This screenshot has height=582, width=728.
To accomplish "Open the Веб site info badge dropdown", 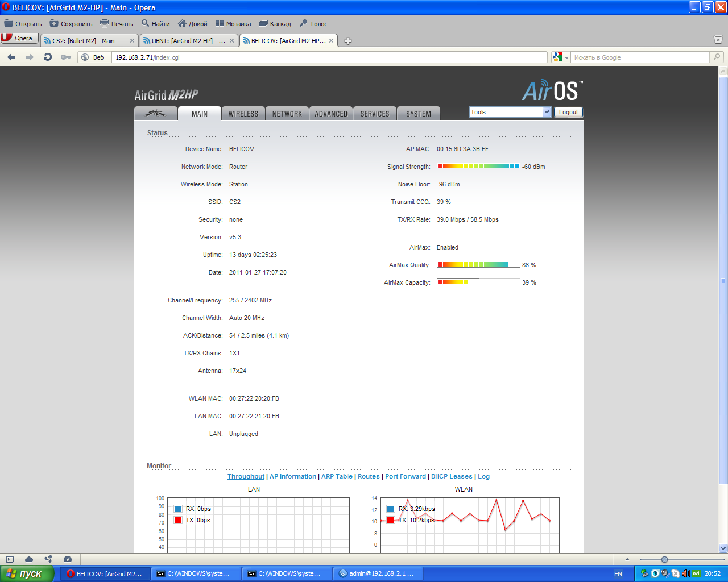I will coord(93,57).
